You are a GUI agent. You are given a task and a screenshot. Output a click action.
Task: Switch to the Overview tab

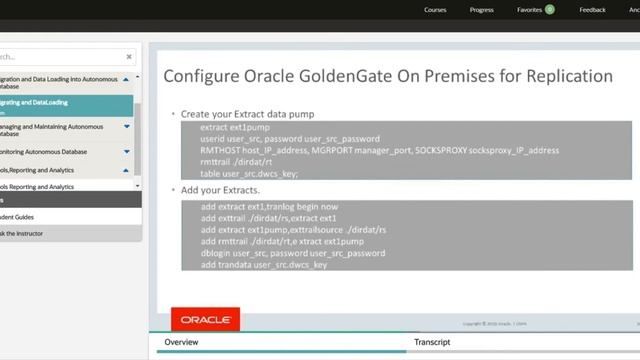(181, 342)
